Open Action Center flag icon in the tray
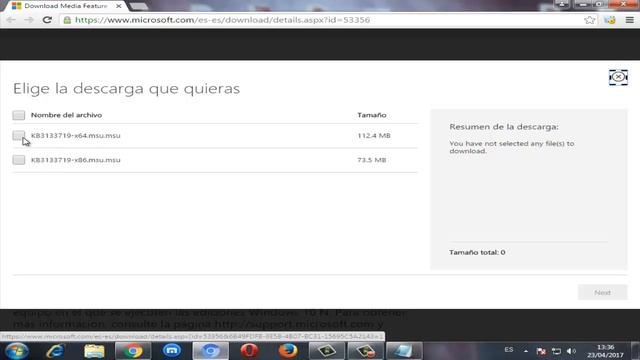The width and height of the screenshot is (640, 360). coord(541,351)
